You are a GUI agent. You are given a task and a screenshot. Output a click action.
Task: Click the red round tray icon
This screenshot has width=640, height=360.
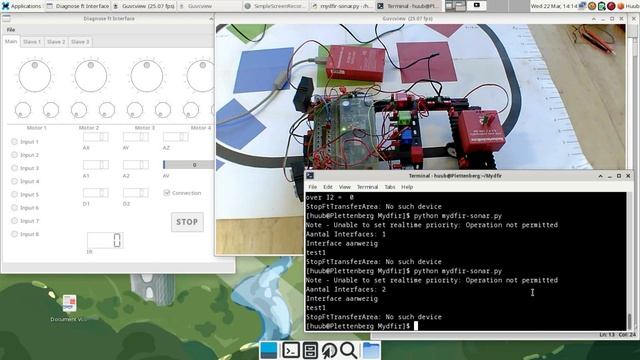[x=611, y=6]
